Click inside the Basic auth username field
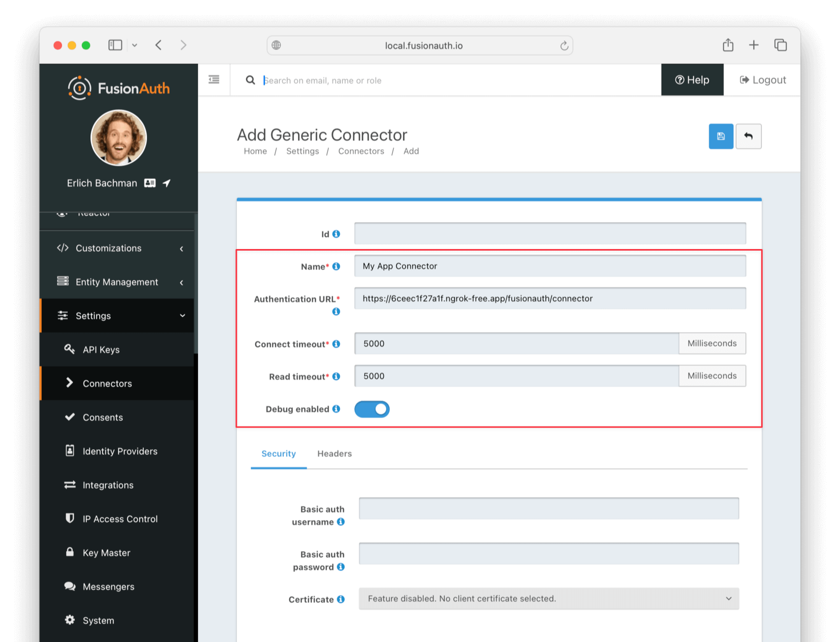This screenshot has height=642, width=840. point(548,508)
